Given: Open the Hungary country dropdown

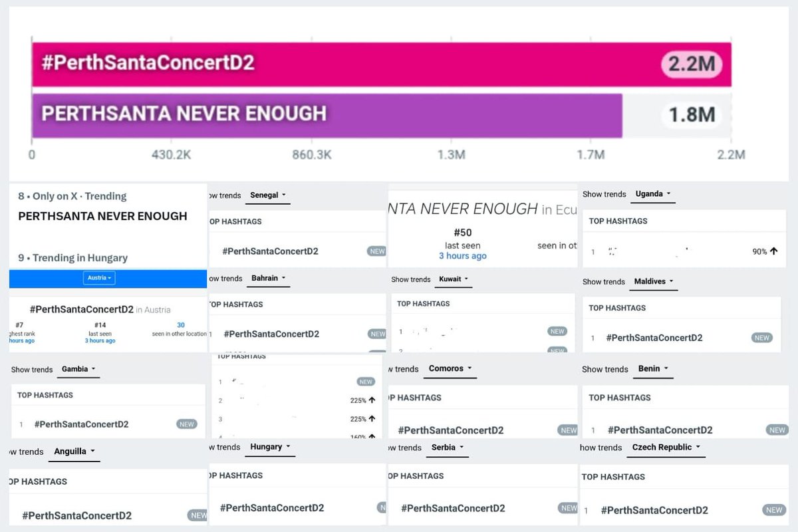Looking at the screenshot, I should [x=270, y=448].
